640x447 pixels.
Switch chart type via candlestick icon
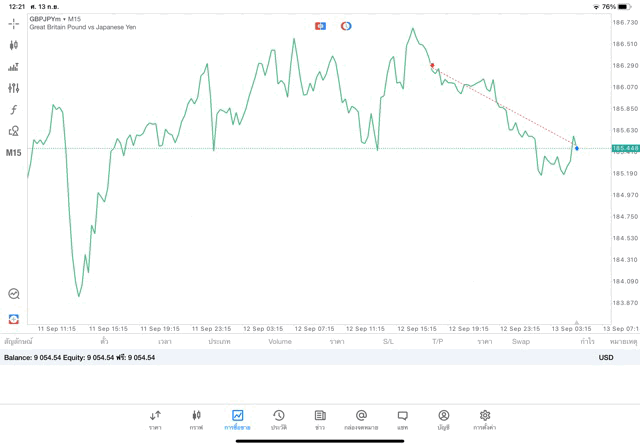14,45
